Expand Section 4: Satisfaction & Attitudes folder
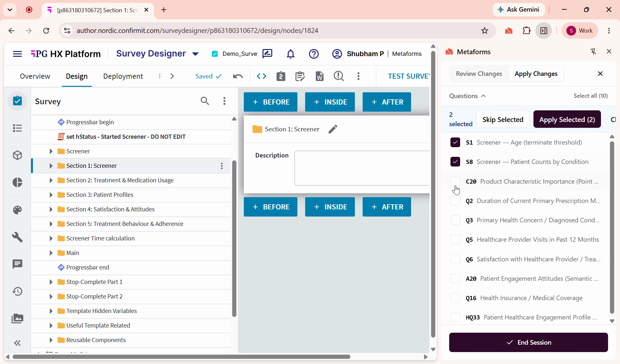This screenshot has width=620, height=364. [x=51, y=209]
